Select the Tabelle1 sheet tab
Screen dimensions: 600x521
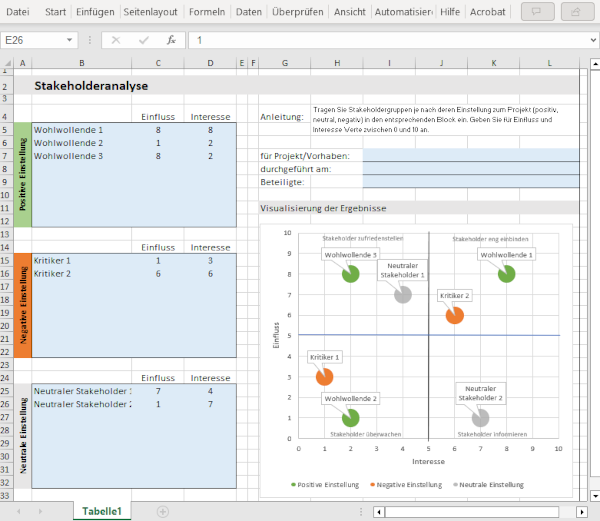point(102,511)
